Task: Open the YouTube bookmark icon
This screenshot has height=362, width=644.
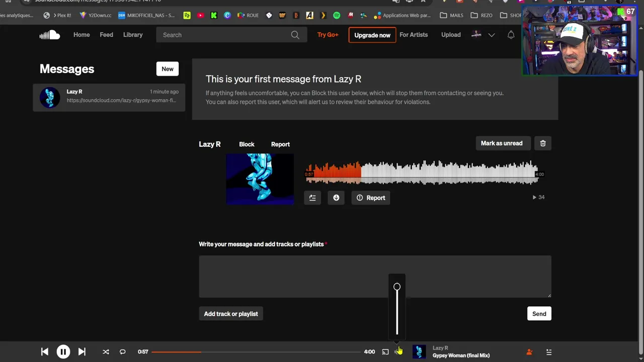Action: [x=200, y=15]
